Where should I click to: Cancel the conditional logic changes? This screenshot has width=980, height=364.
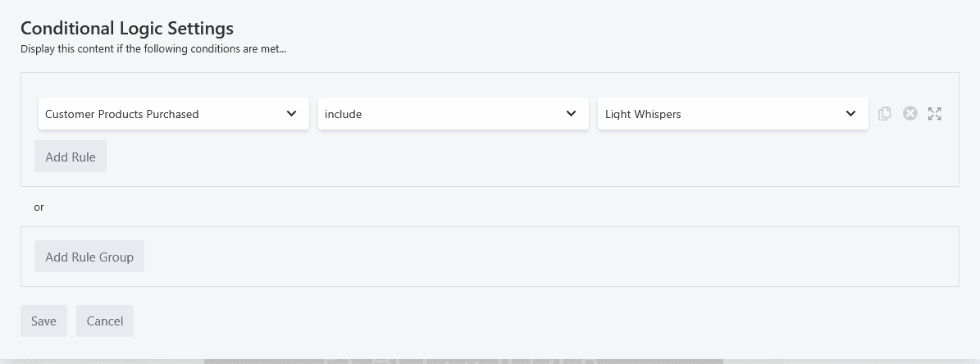[x=105, y=321]
